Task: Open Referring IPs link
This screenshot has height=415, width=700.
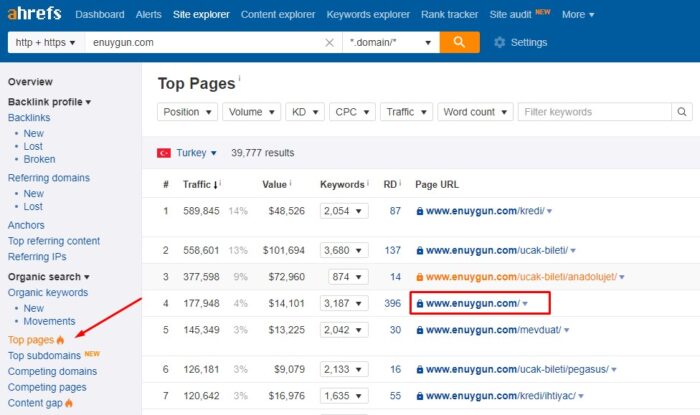Action: click(x=37, y=257)
